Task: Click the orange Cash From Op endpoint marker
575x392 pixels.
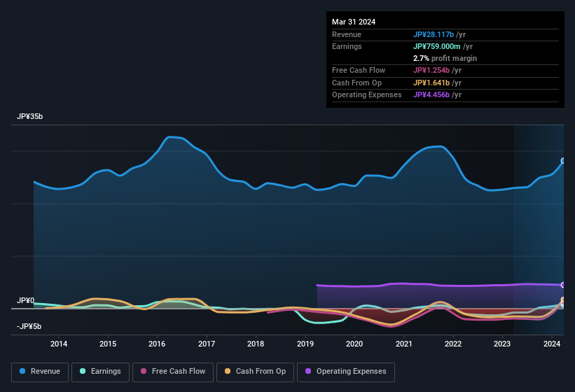Action: pos(563,300)
